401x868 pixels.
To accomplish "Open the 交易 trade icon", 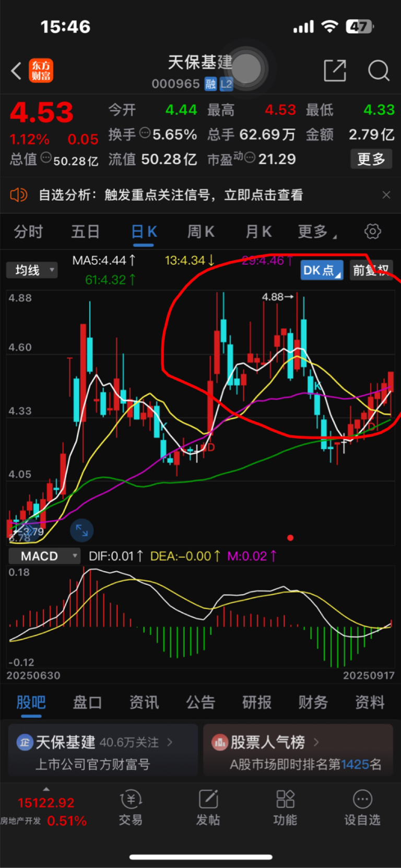I will pos(131,799).
